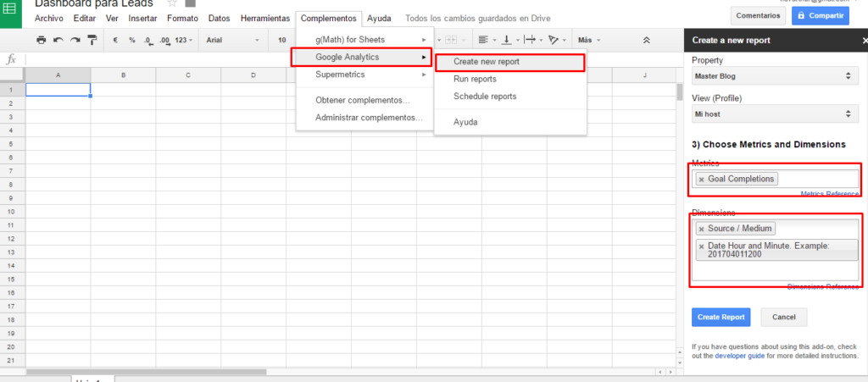Viewport: 868px width, 382px height.
Task: Increase decimal places
Action: coord(164,40)
